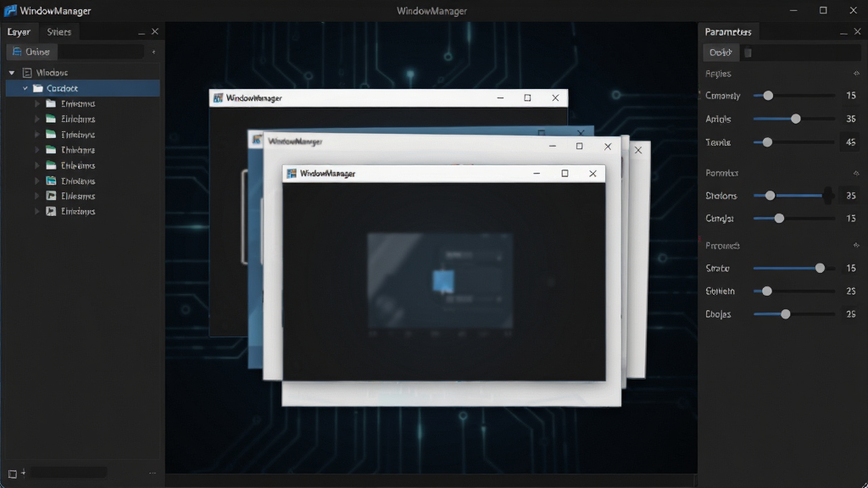The width and height of the screenshot is (868, 488).
Task: Collapse the first section in Parameters panel
Action: click(856, 74)
